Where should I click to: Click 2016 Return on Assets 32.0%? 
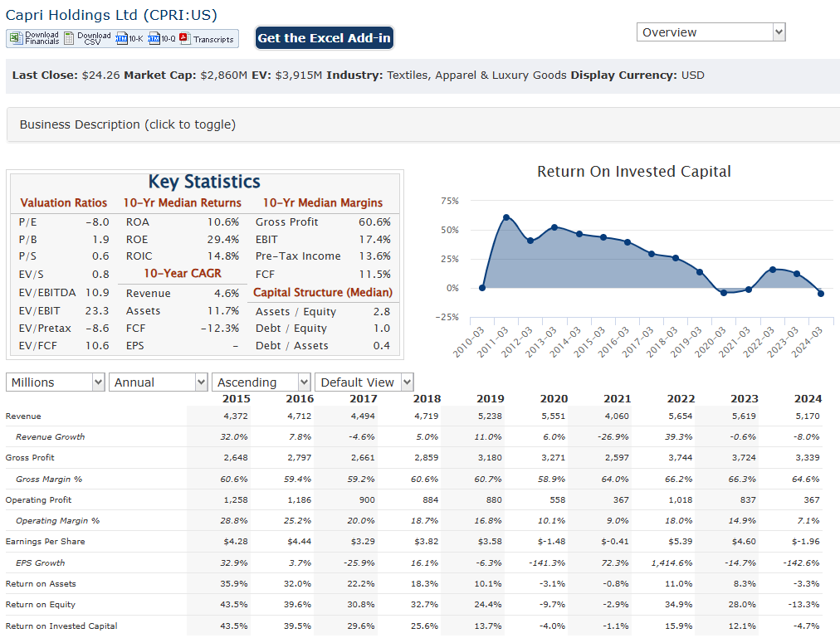click(x=297, y=584)
